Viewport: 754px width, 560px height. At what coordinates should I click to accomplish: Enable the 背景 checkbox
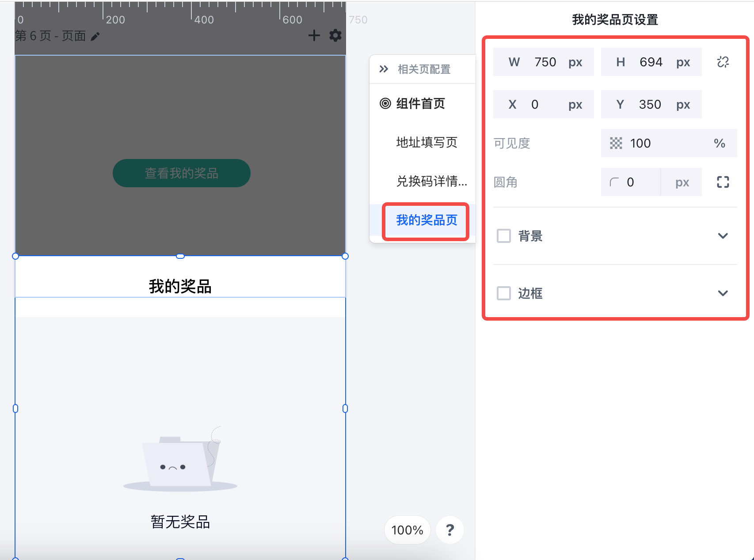pyautogui.click(x=504, y=236)
